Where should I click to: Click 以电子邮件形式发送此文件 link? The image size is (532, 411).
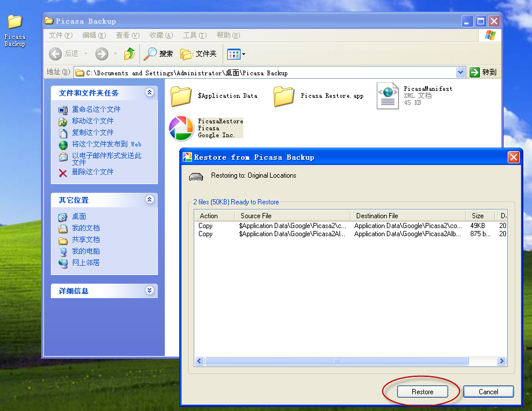[x=106, y=159]
